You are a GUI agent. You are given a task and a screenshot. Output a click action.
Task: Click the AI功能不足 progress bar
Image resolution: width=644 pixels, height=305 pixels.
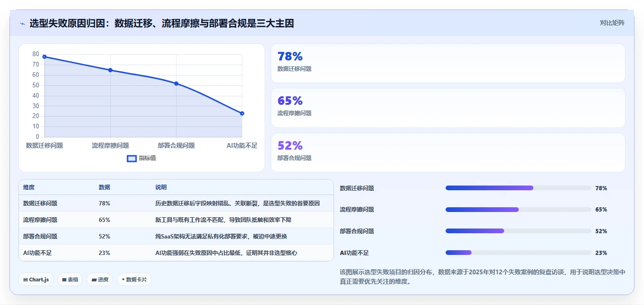(x=518, y=253)
